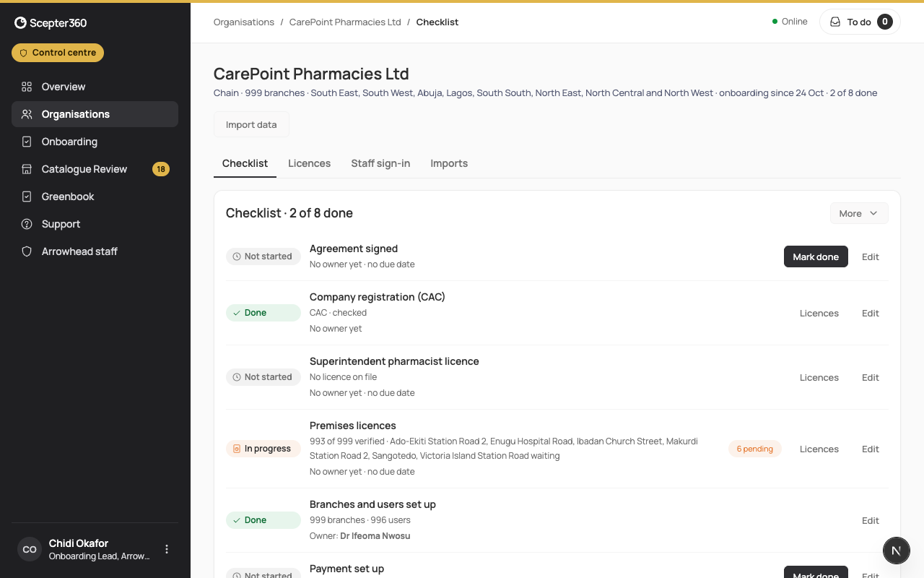924x578 pixels.
Task: Switch to the Staff sign-in tab
Action: [x=380, y=163]
